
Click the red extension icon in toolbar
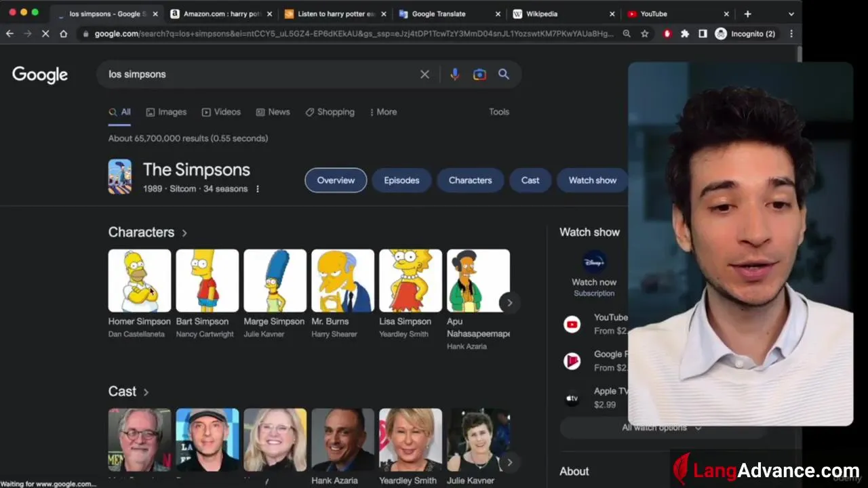click(667, 33)
